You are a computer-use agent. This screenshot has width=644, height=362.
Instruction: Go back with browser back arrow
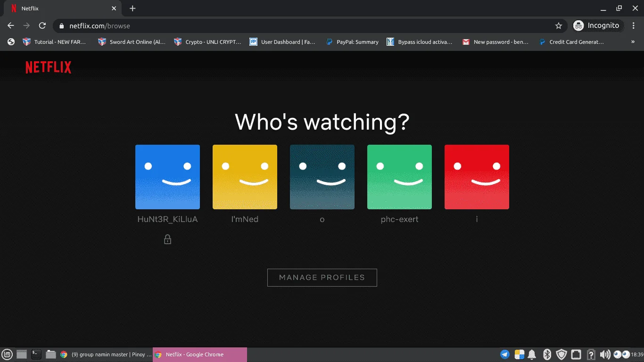coord(11,25)
